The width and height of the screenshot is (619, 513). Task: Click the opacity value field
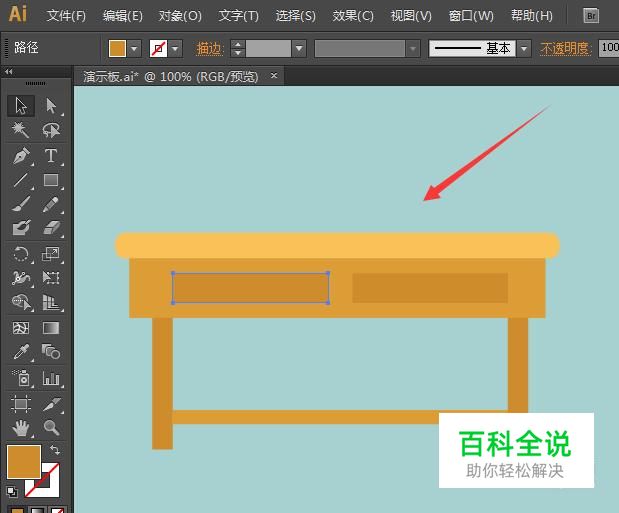click(x=609, y=48)
